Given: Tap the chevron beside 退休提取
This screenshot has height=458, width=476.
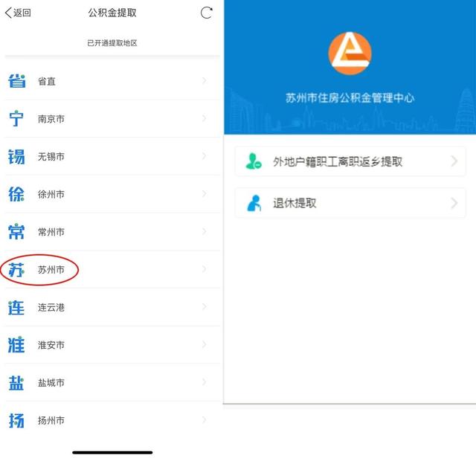Looking at the screenshot, I should pos(454,203).
